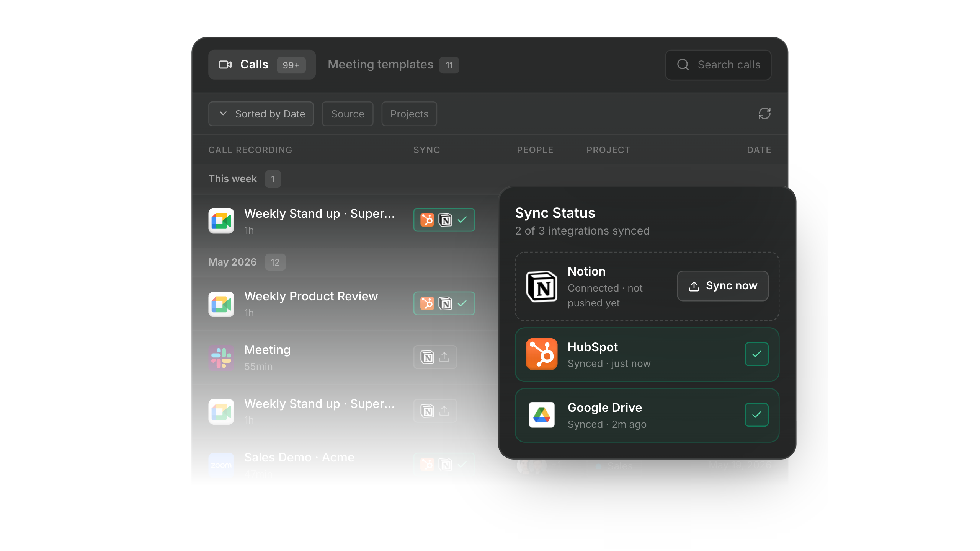Open the Source filter
The height and width of the screenshot is (551, 980).
tap(348, 114)
